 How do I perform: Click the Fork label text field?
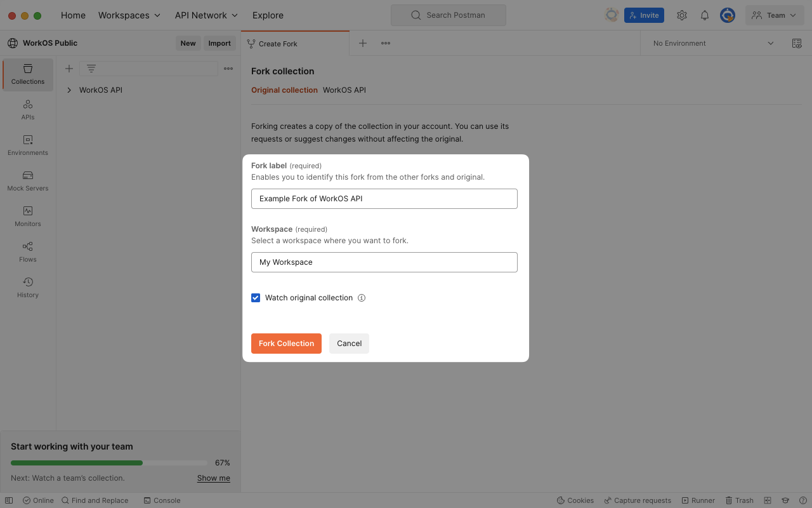pyautogui.click(x=384, y=199)
